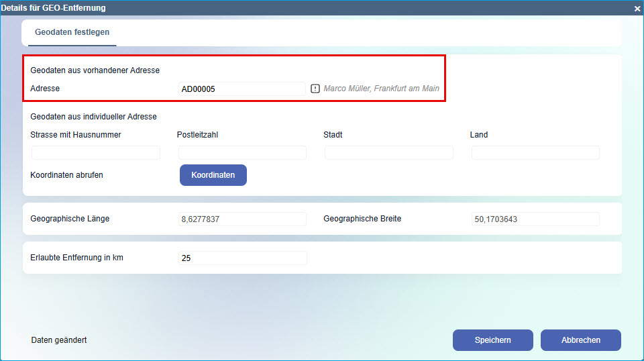This screenshot has height=361, width=644.
Task: Click the Koordinaten abrufen label
Action: pos(66,175)
